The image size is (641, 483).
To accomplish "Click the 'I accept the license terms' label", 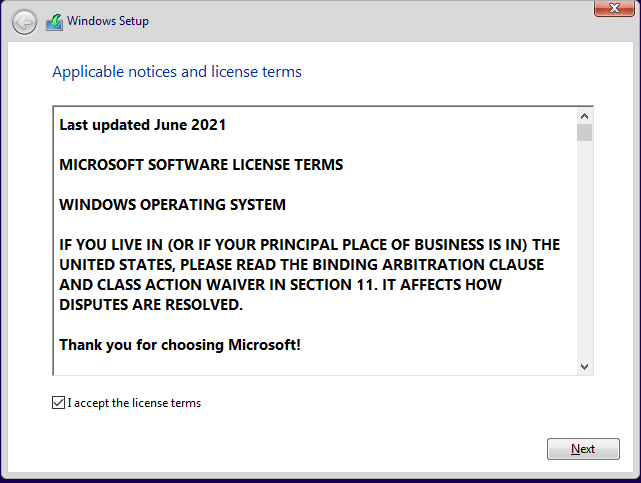I will [134, 403].
